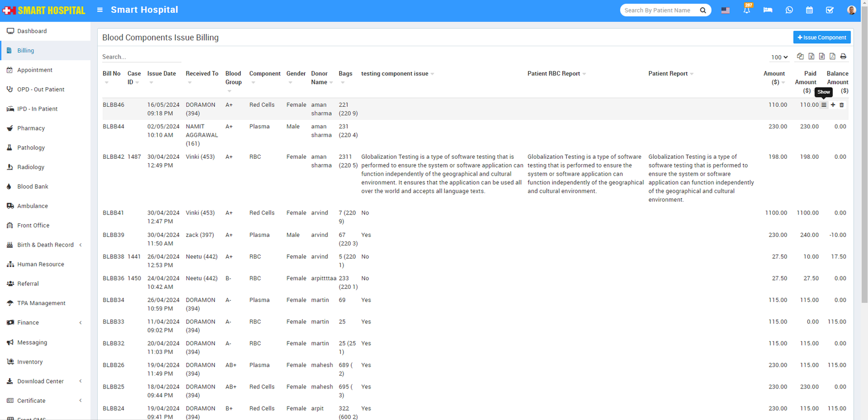868x420 pixels.
Task: Delete bill BLBB46 with the trash icon
Action: 841,105
